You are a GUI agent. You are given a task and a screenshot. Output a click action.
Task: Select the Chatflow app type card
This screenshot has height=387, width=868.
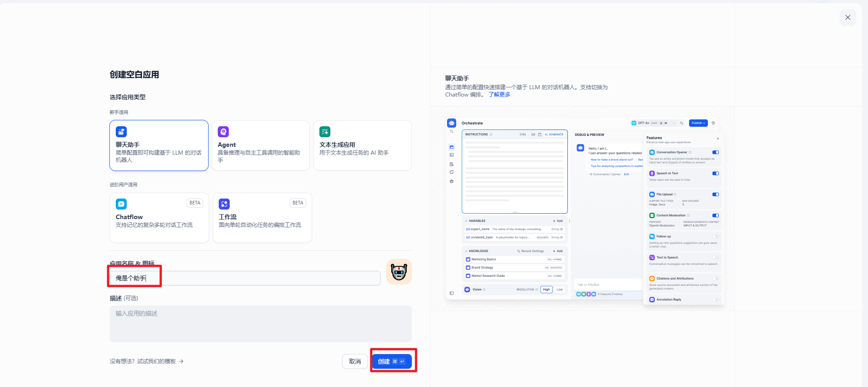pyautogui.click(x=159, y=218)
